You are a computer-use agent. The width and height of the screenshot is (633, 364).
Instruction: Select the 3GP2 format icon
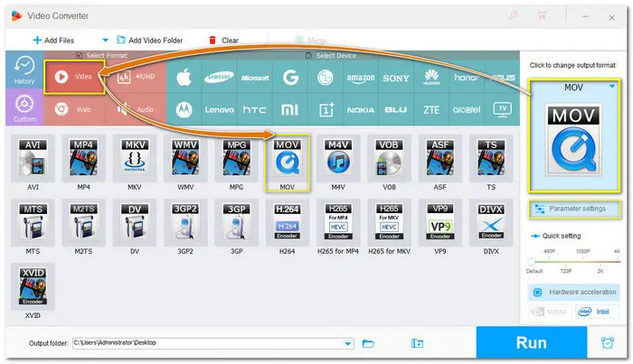tap(185, 222)
